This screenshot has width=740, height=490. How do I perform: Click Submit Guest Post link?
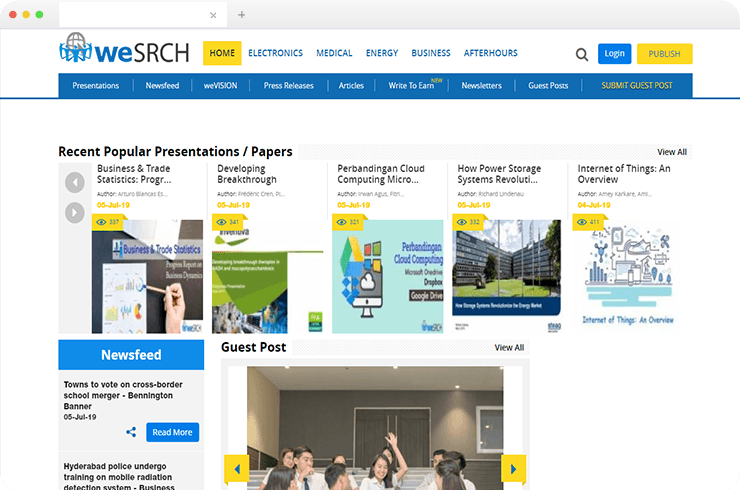pyautogui.click(x=636, y=86)
